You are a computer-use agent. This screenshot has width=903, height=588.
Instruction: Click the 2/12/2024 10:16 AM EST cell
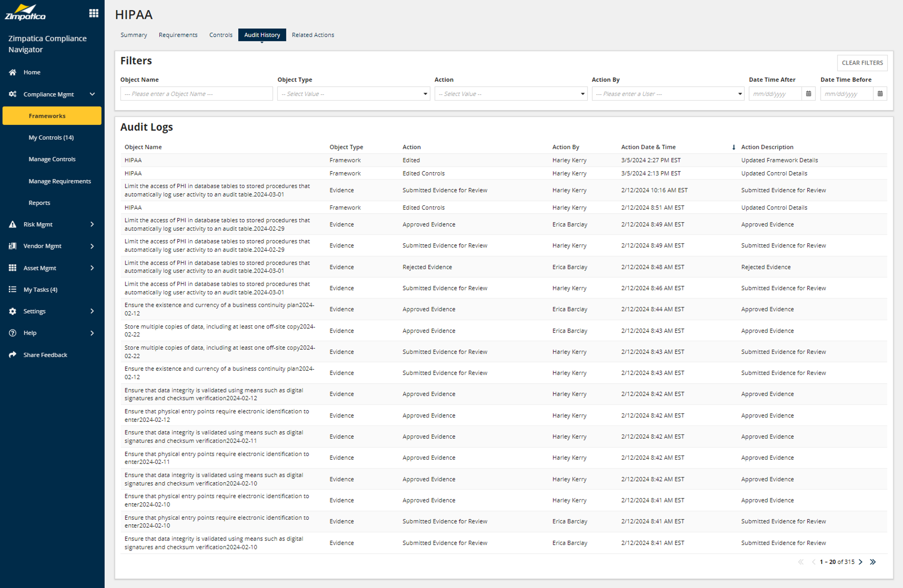tap(654, 190)
